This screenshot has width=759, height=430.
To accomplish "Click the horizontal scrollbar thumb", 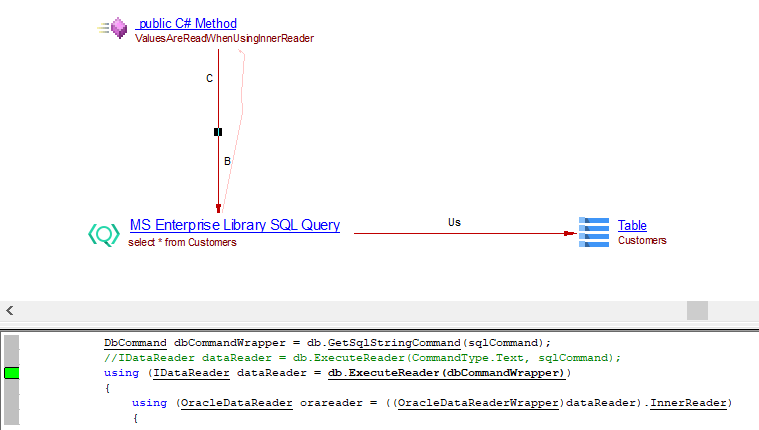I will (x=697, y=310).
